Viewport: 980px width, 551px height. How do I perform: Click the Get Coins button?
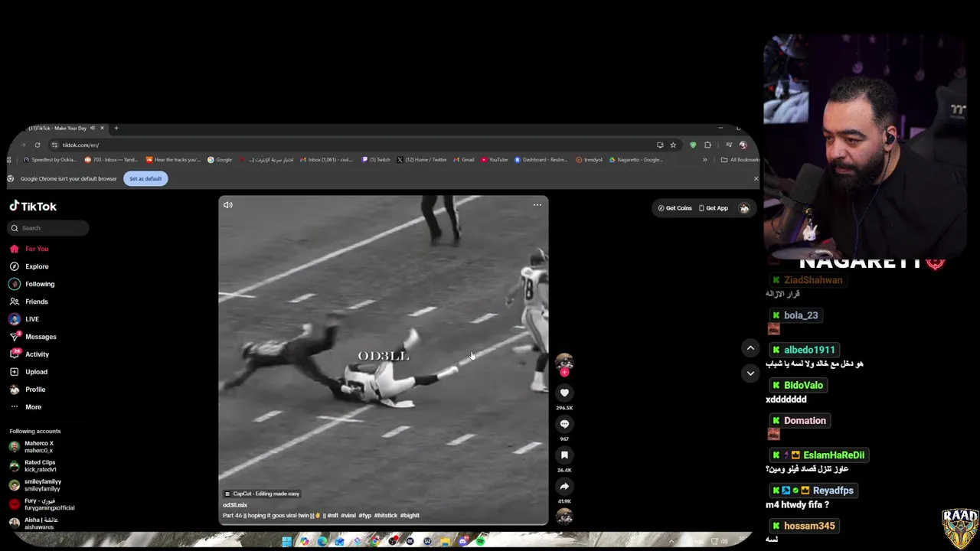[x=675, y=208]
